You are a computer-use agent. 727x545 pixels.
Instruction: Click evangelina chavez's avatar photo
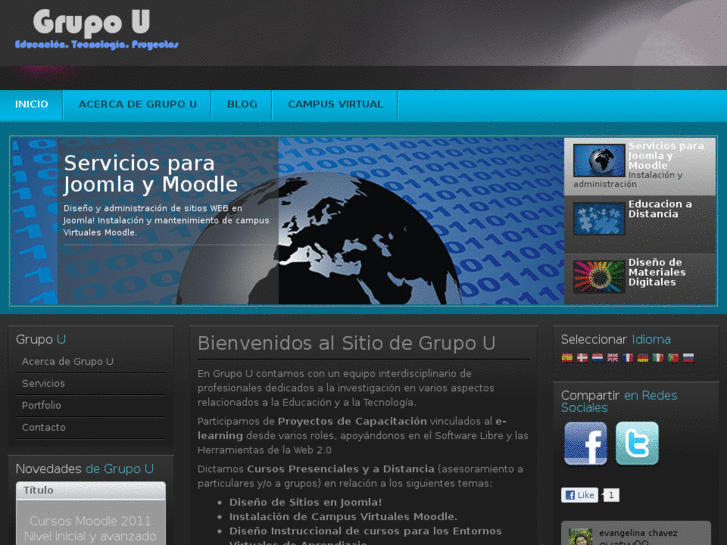point(580,537)
